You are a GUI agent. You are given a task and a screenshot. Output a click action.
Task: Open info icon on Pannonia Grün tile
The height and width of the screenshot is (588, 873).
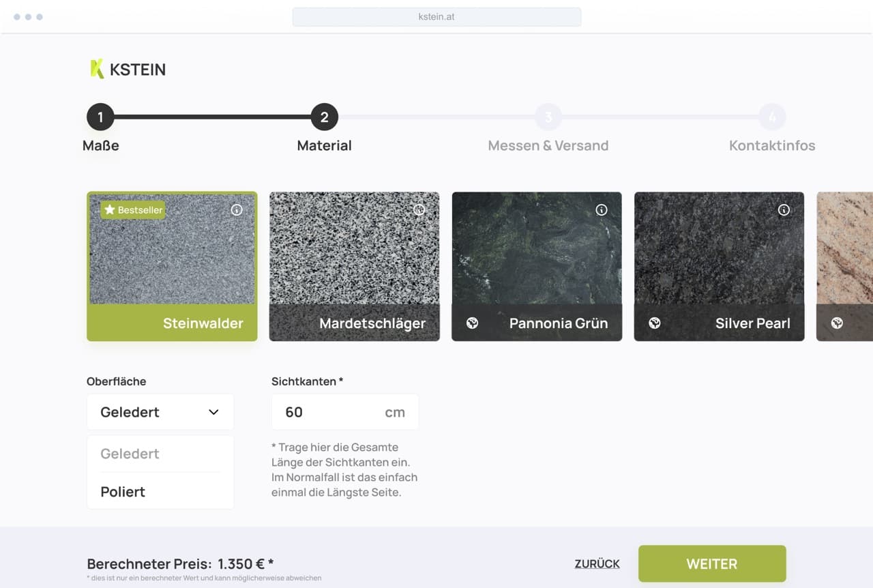point(602,210)
